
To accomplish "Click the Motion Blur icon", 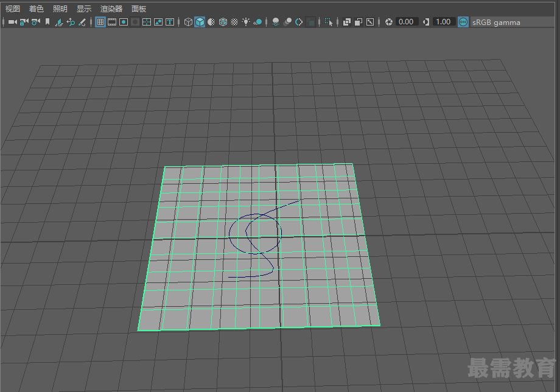I will point(287,22).
